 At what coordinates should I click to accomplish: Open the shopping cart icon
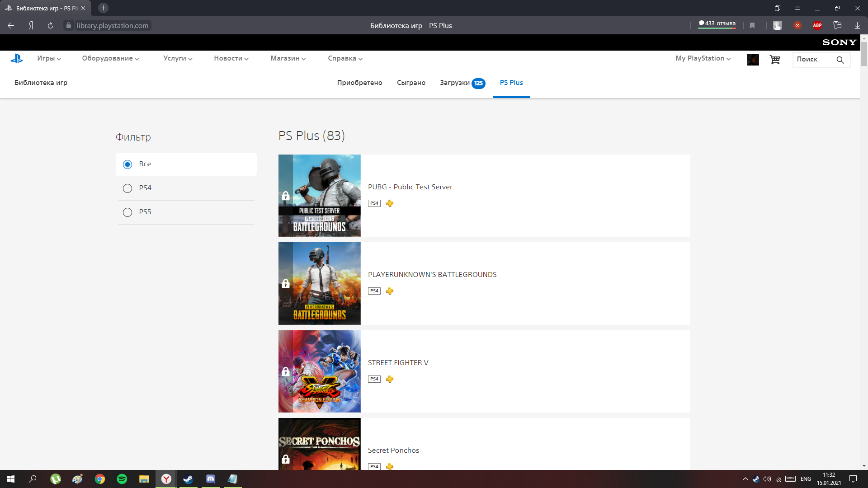coord(775,60)
